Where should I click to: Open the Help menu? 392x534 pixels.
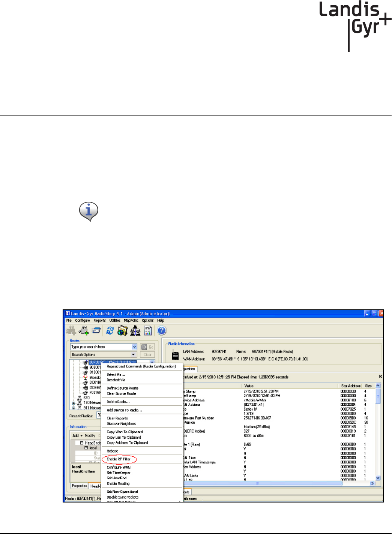(161, 321)
